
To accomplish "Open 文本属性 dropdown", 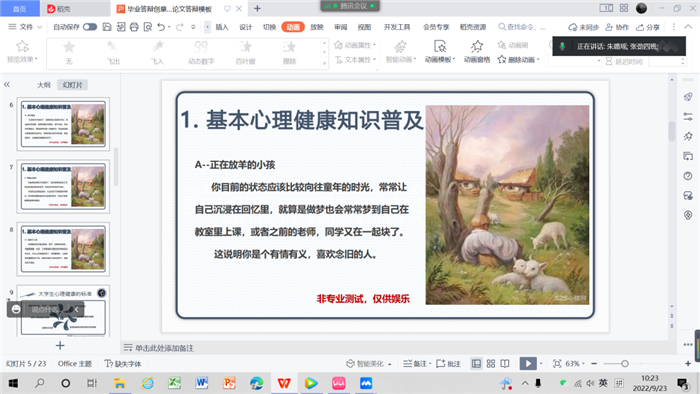I will (x=355, y=60).
